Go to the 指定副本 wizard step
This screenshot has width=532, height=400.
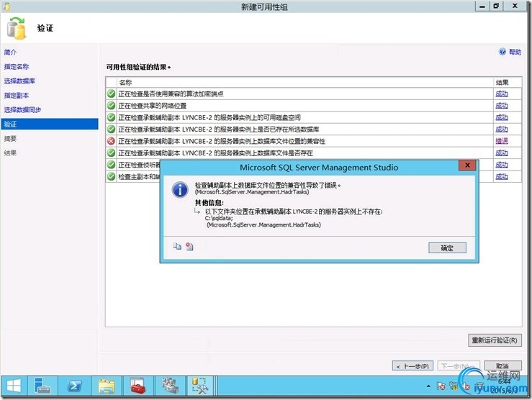[x=17, y=95]
